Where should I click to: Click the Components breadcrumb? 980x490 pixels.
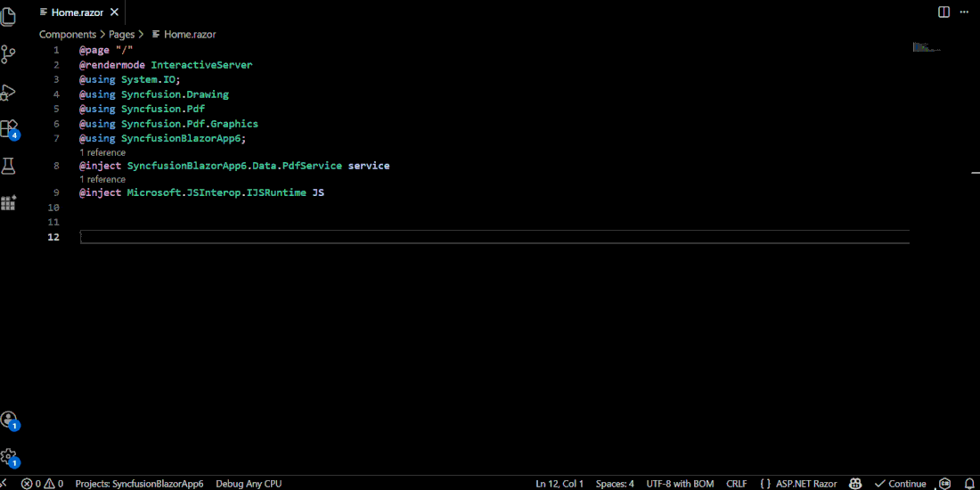point(68,35)
